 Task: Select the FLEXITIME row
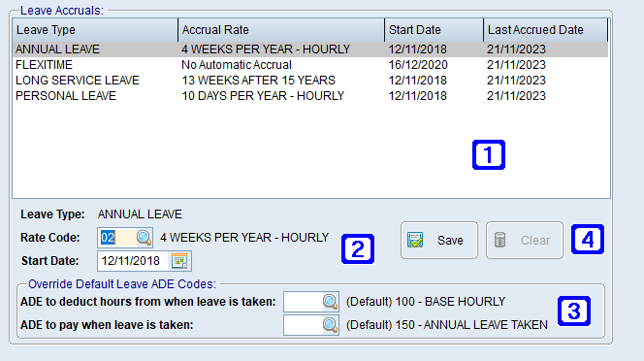(310, 65)
